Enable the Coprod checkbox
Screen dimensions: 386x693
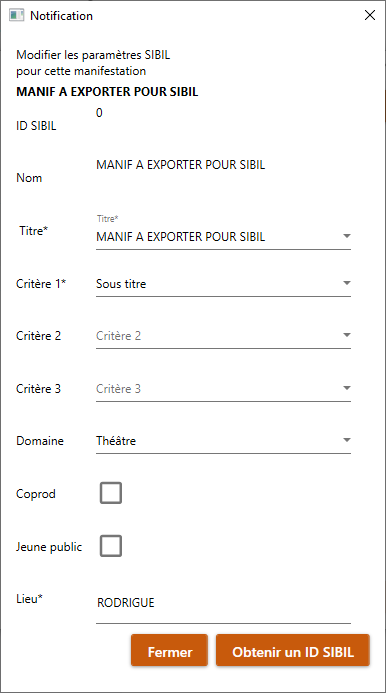coord(111,493)
